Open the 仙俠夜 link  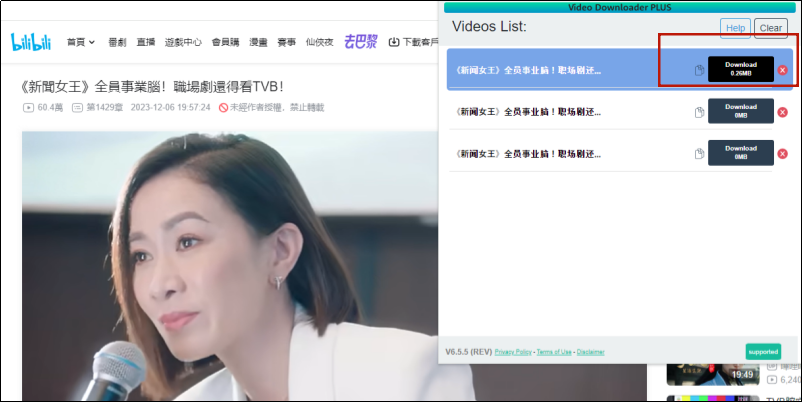(x=320, y=43)
